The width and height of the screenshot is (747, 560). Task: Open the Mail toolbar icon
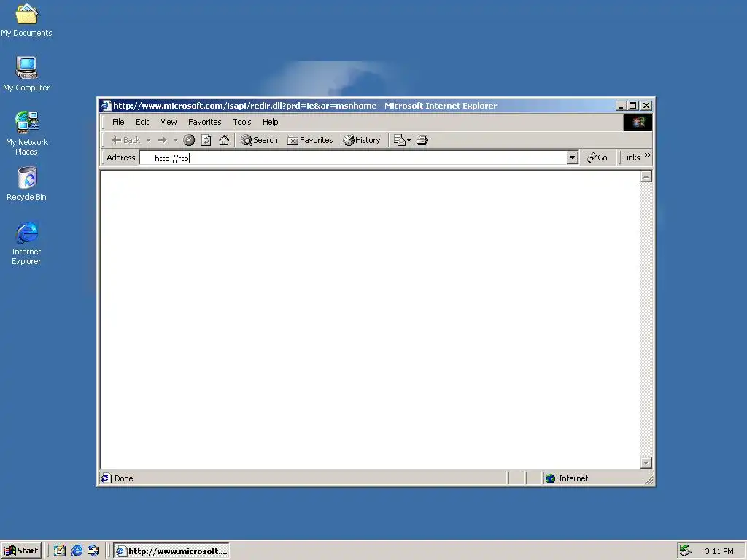(x=399, y=140)
